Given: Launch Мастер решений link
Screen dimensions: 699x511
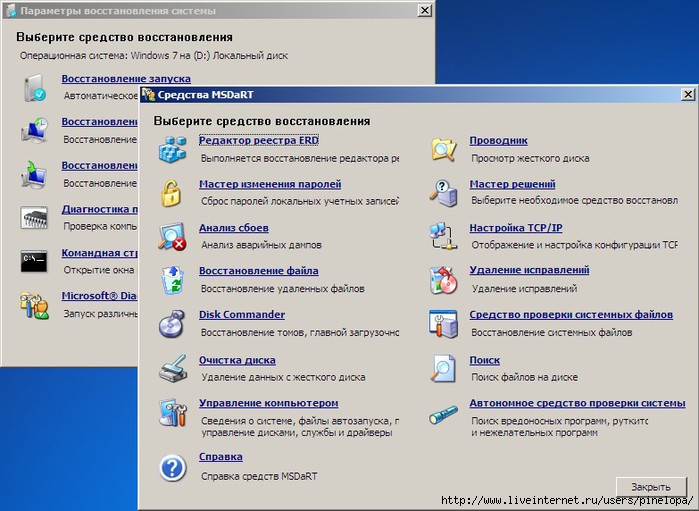Looking at the screenshot, I should coord(513,184).
